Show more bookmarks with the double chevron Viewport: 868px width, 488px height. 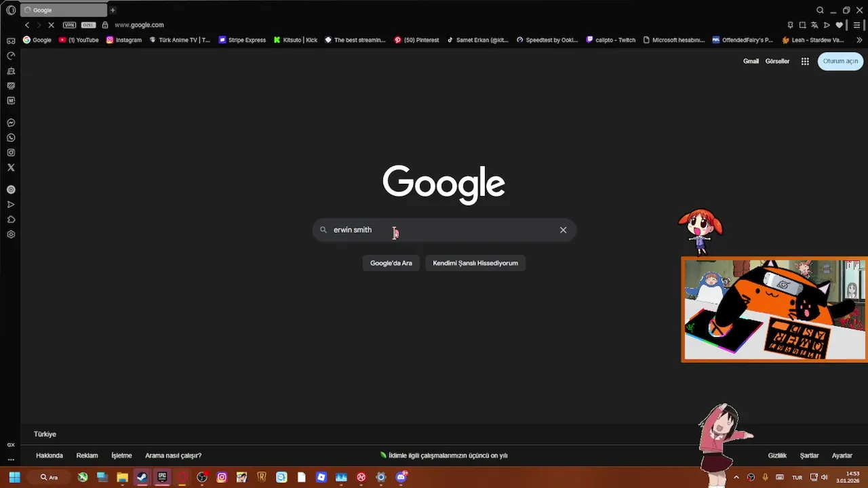pyautogui.click(x=859, y=40)
